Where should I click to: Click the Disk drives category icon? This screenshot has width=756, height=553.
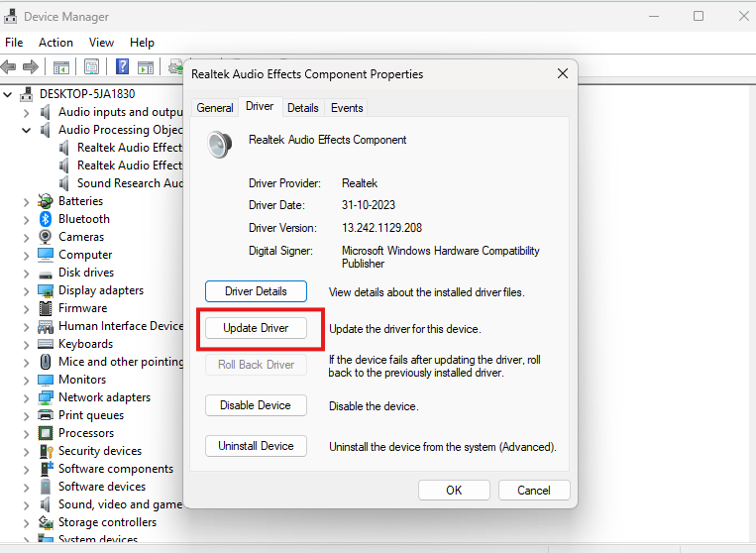(46, 275)
